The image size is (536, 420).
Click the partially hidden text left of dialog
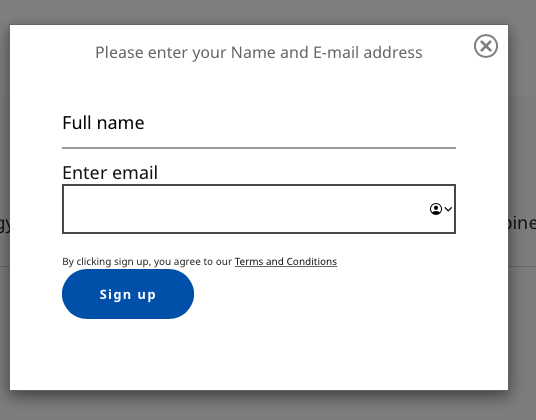[x=5, y=224]
